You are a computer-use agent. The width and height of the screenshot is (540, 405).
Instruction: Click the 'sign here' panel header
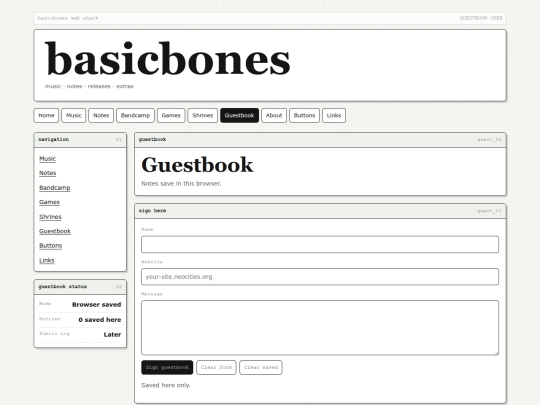point(320,211)
